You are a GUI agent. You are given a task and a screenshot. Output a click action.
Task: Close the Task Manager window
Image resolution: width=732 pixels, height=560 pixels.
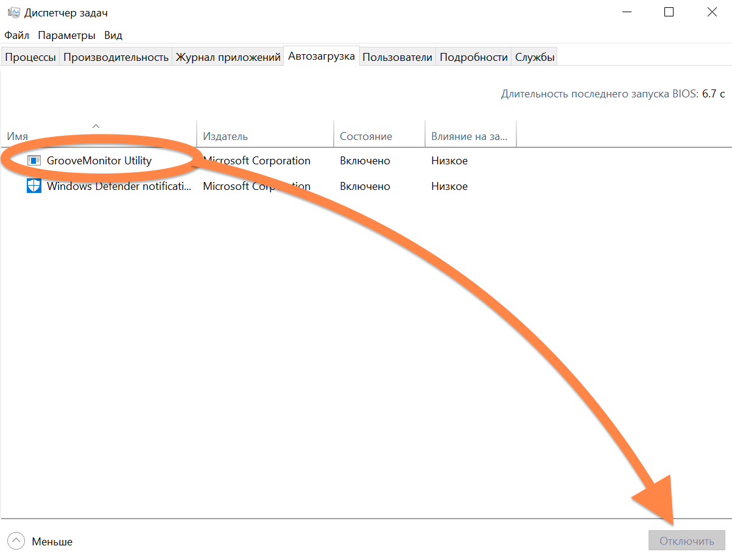click(711, 12)
